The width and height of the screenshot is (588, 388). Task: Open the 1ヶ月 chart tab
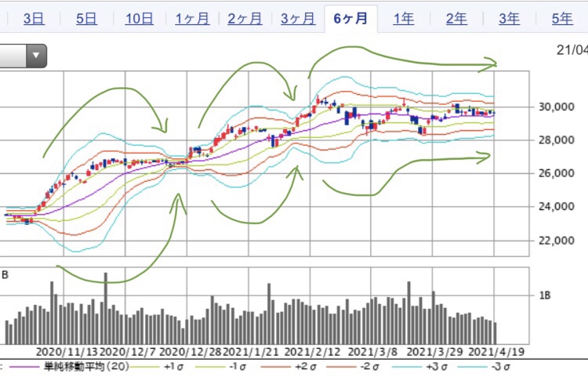[x=192, y=19]
